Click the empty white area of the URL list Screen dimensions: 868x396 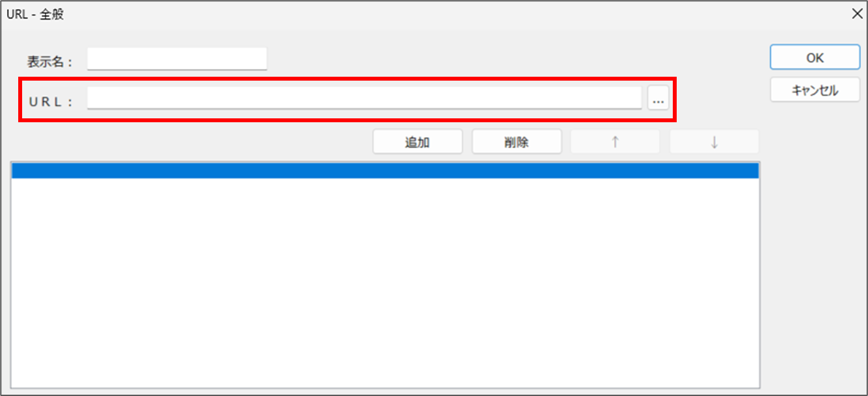tap(385, 283)
